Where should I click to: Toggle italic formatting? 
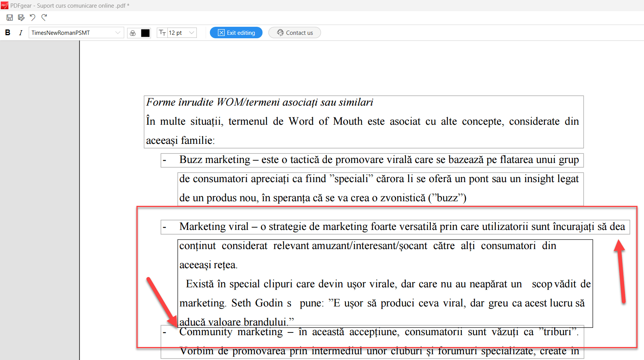pyautogui.click(x=20, y=33)
